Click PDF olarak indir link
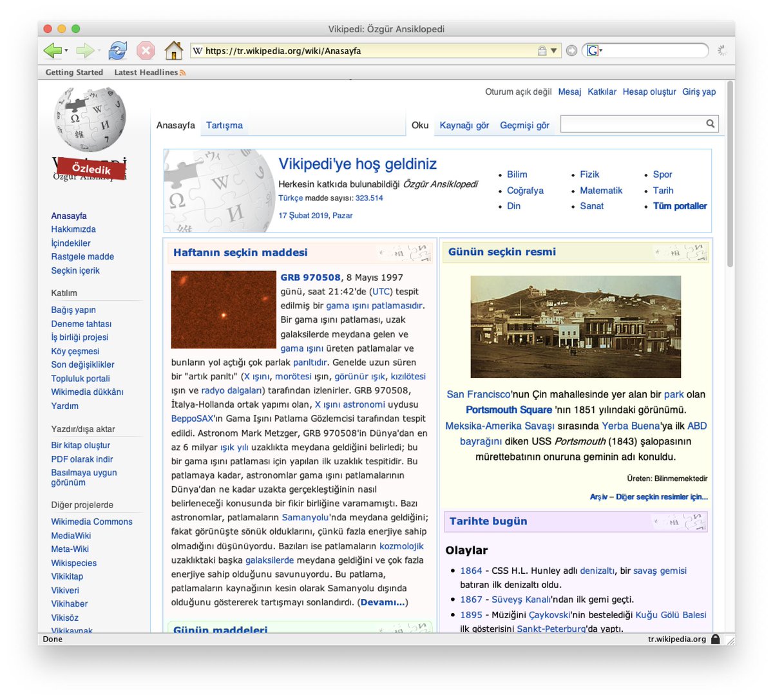773x700 pixels. coord(82,459)
